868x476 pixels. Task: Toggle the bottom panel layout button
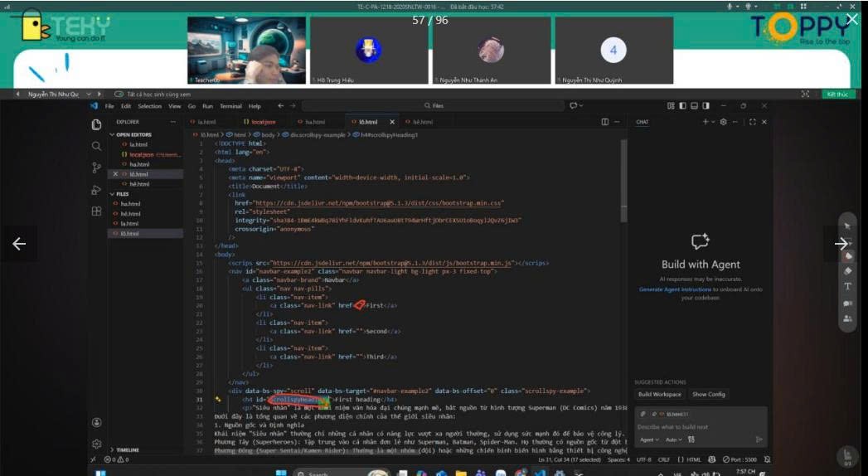click(692, 106)
